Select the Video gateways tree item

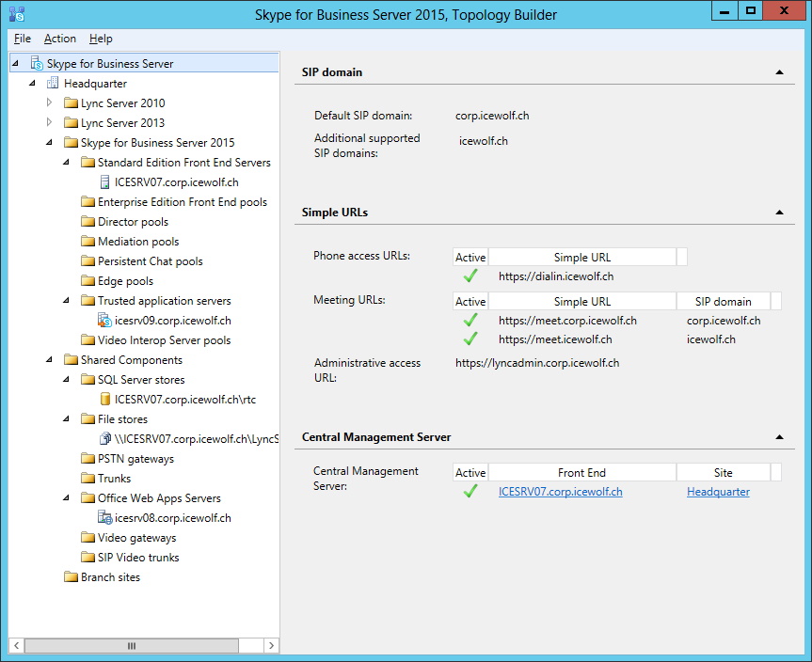point(136,538)
